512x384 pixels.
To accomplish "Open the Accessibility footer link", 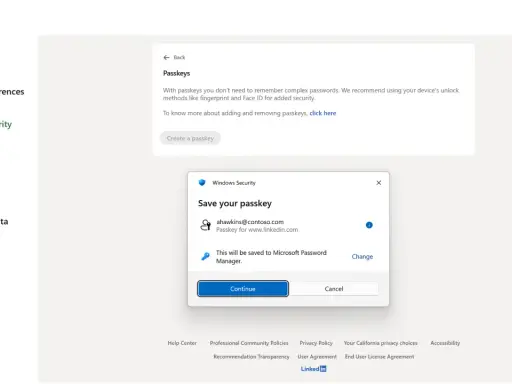I will pos(445,343).
